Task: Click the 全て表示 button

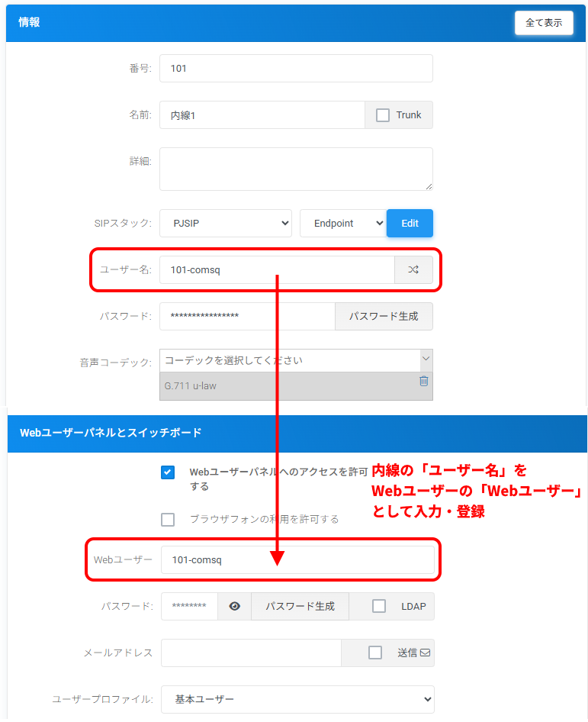Action: pyautogui.click(x=544, y=23)
